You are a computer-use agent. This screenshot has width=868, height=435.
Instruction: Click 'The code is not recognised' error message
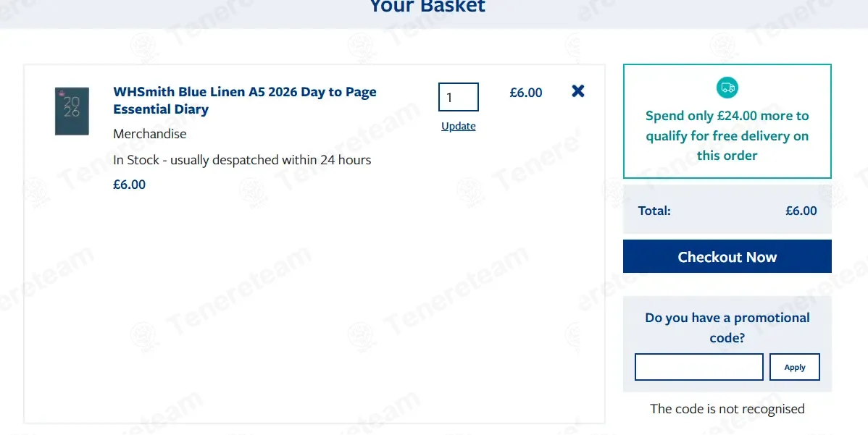[727, 409]
